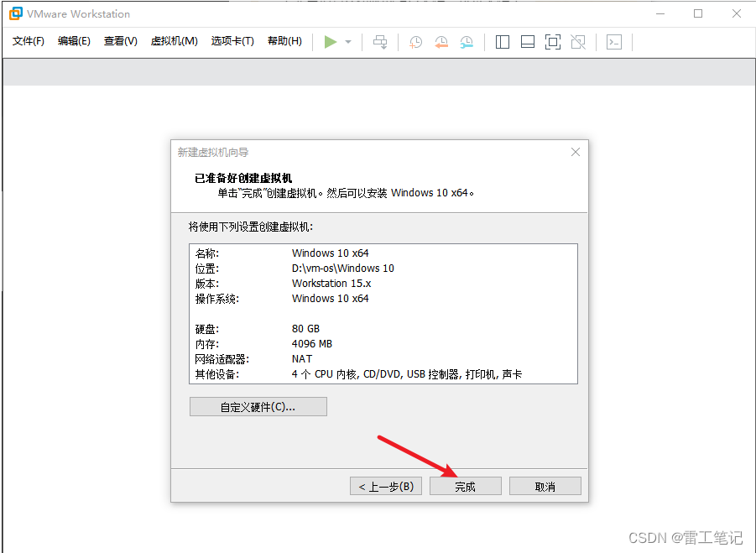Viewport: 756px width, 553px height.
Task: Maximize the VMware Workstation window
Action: point(698,13)
